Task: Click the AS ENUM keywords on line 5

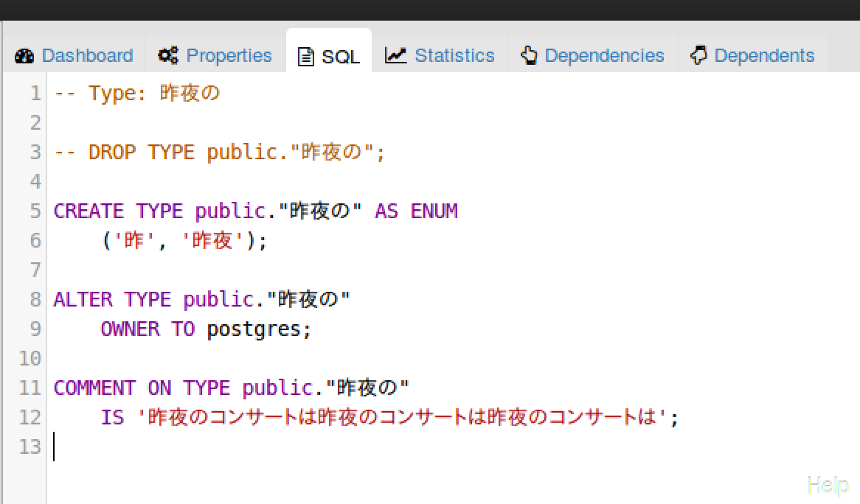Action: (416, 211)
